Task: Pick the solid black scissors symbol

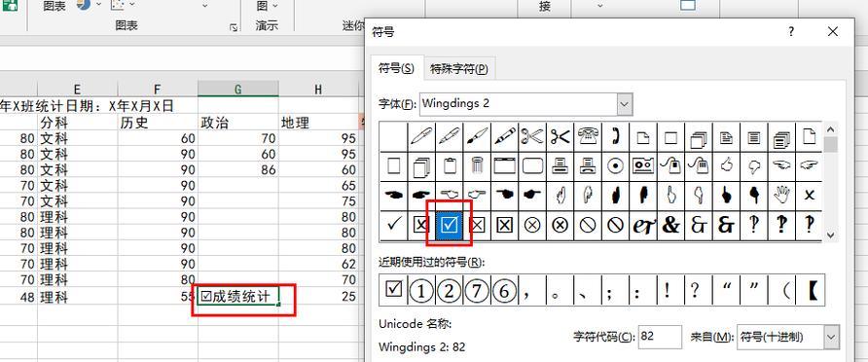Action: (560, 136)
